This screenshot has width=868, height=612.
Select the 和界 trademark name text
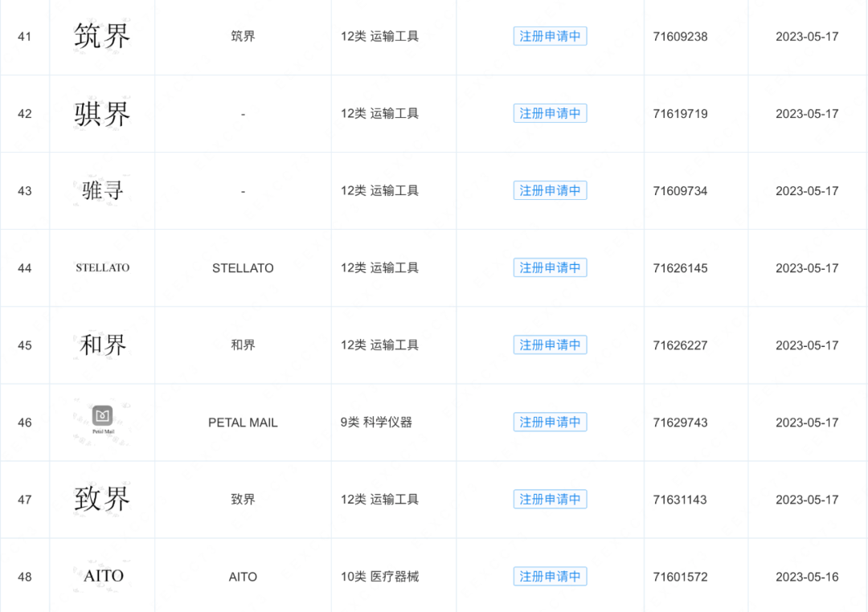[243, 345]
